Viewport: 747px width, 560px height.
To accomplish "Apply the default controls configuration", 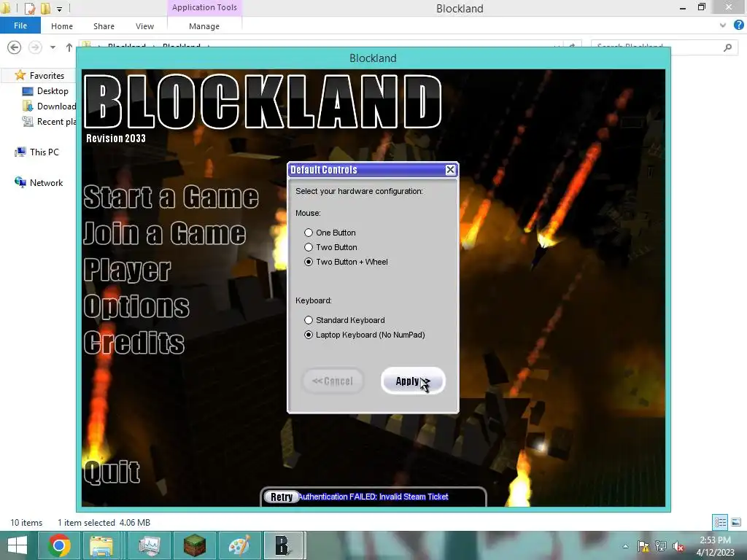I will pos(413,381).
